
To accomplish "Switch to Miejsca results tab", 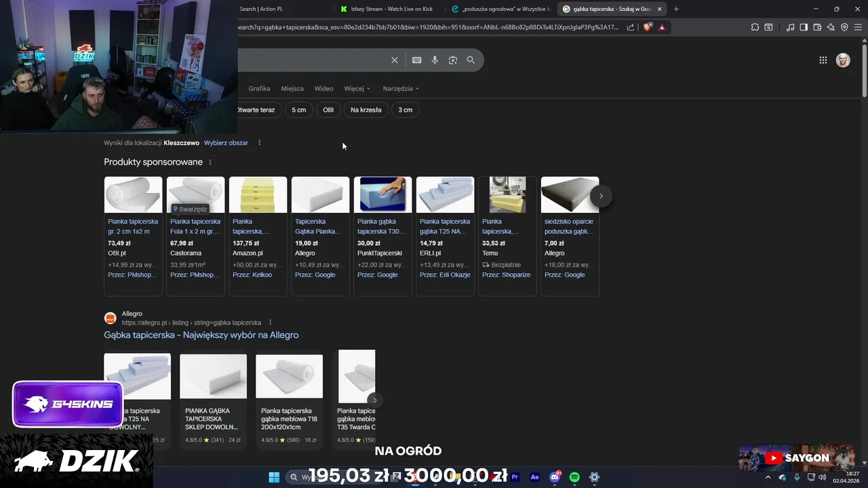I will coord(292,89).
